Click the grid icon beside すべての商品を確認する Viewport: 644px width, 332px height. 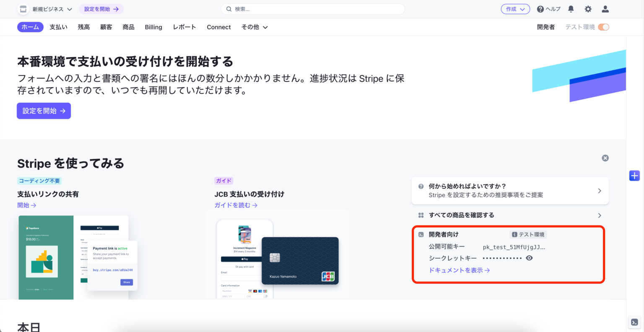click(421, 215)
